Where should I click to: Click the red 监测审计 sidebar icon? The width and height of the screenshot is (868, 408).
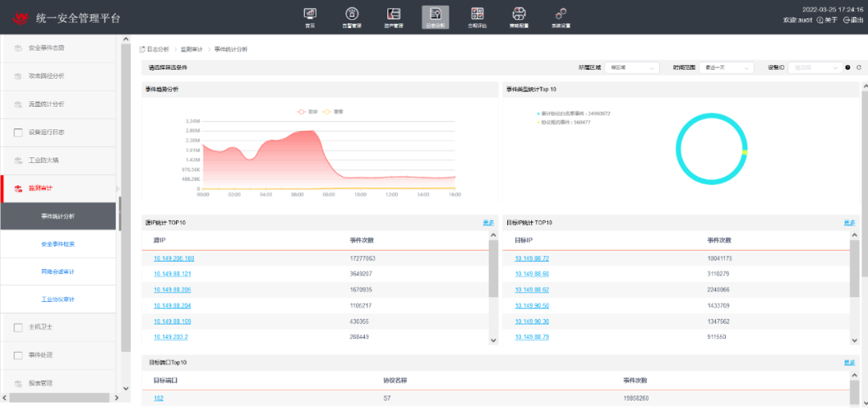(x=18, y=189)
